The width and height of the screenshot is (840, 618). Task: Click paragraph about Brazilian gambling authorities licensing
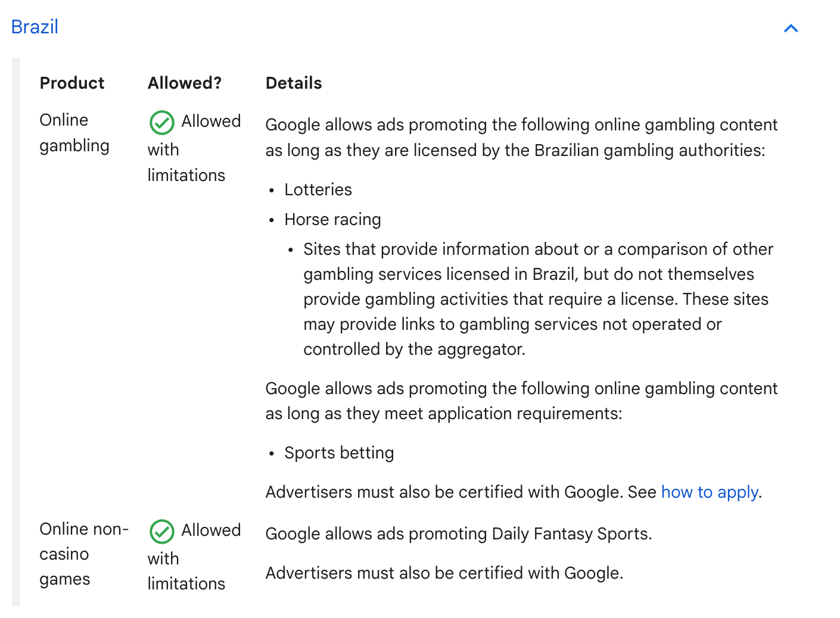[521, 138]
